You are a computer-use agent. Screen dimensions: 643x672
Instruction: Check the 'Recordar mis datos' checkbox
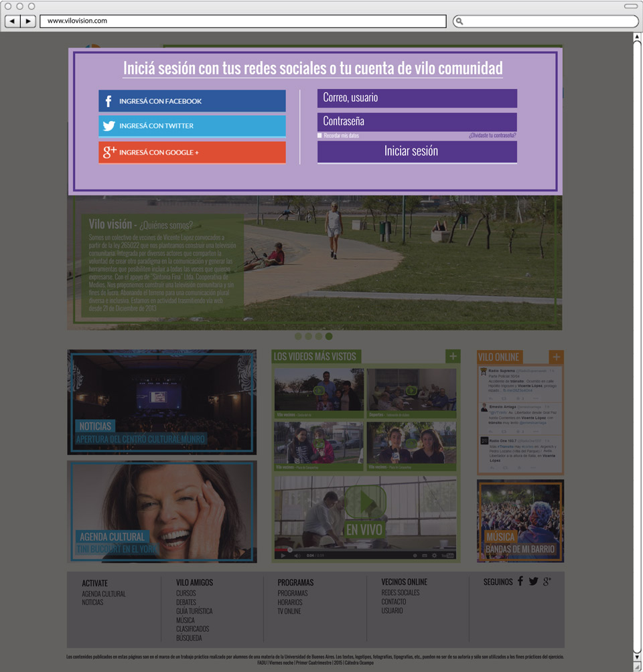[x=320, y=136]
